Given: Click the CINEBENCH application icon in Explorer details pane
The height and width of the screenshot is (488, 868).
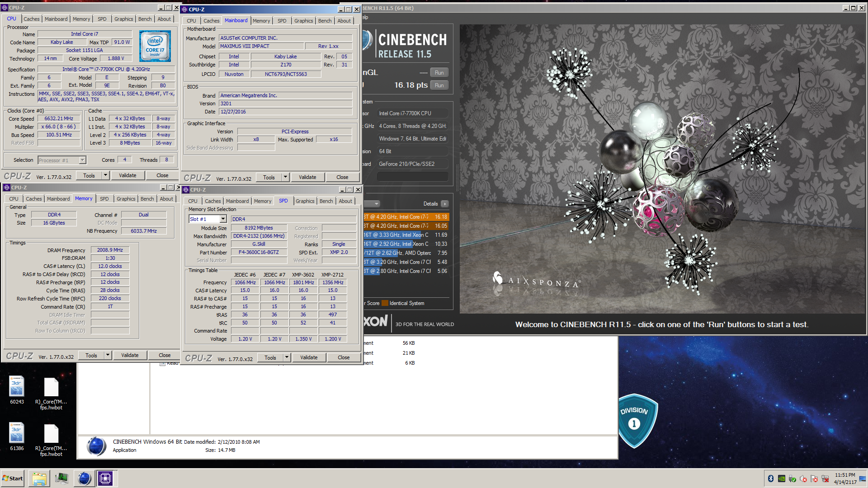Looking at the screenshot, I should [x=96, y=446].
